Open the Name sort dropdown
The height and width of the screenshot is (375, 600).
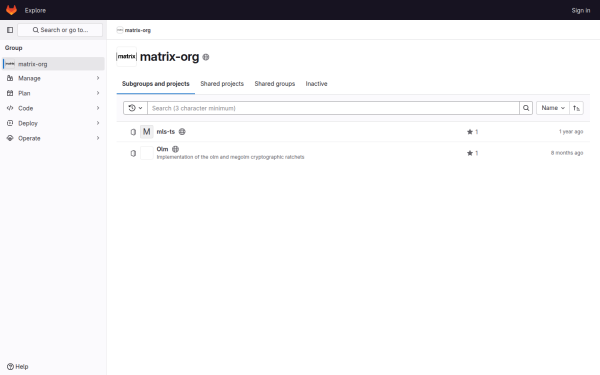coord(553,108)
